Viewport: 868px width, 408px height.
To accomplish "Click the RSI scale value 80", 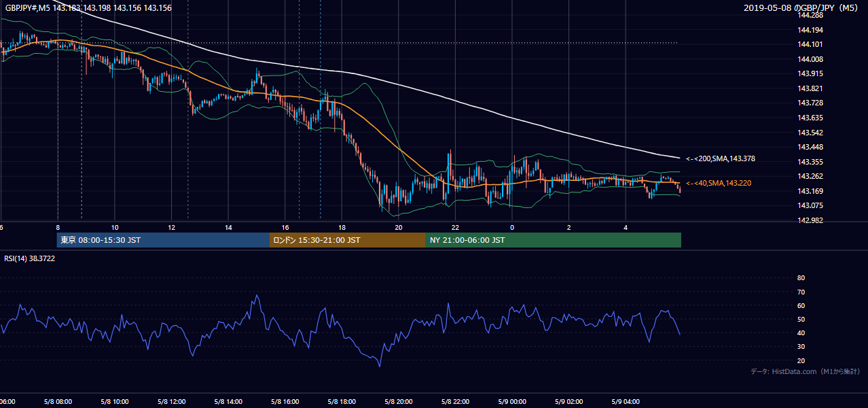I will [801, 278].
